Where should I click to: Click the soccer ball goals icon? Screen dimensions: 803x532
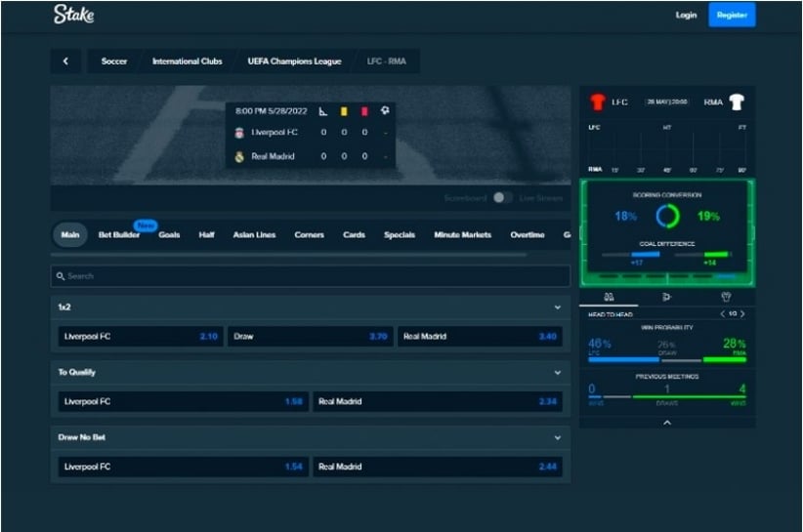click(x=385, y=110)
